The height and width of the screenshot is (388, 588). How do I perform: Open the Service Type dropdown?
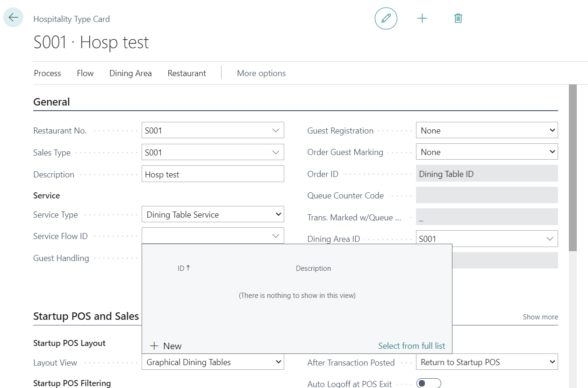tap(279, 215)
